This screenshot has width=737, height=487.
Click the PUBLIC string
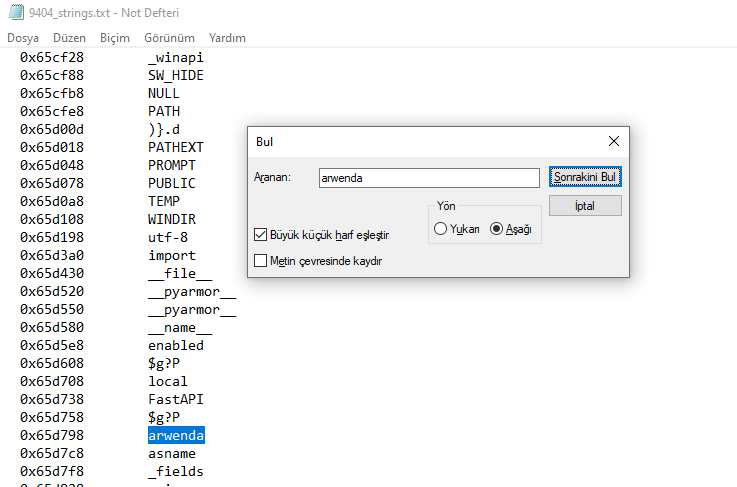pyautogui.click(x=172, y=183)
